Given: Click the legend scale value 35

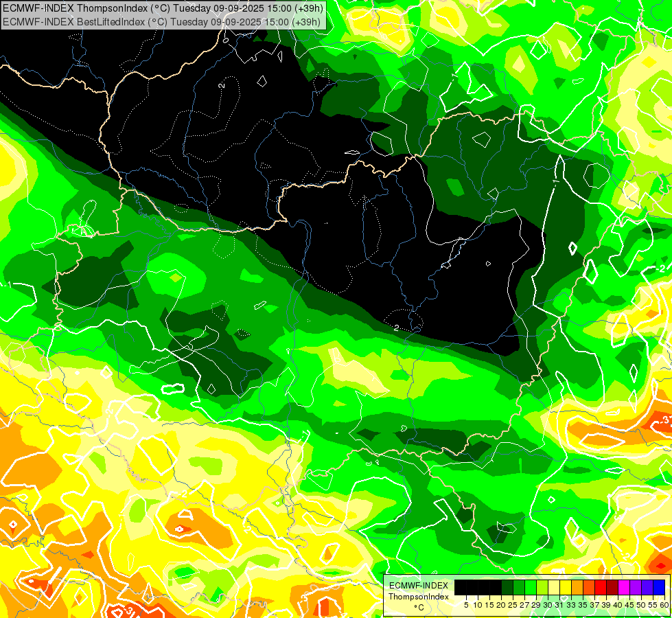Looking at the screenshot, I should 583,605.
